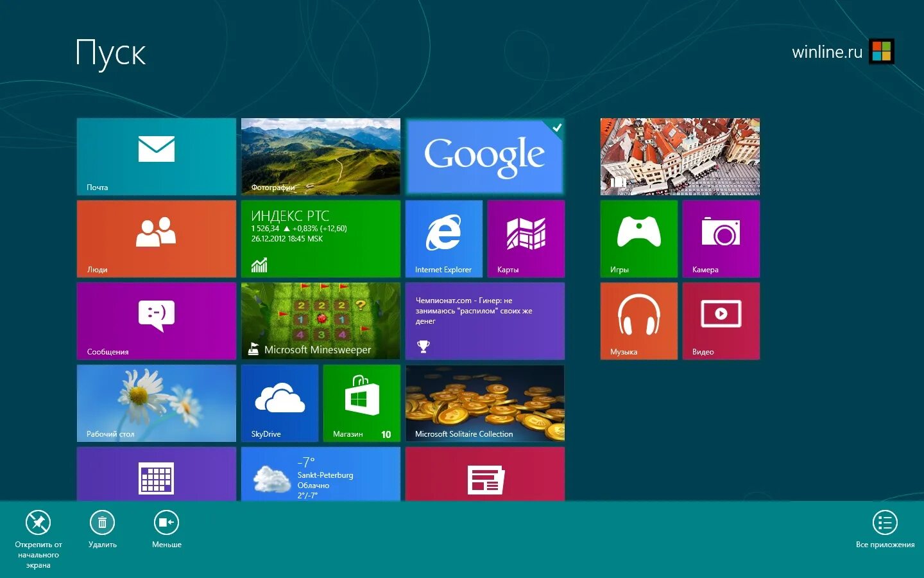Open Все приложения all apps
Screen dimensions: 924x578
point(886,529)
